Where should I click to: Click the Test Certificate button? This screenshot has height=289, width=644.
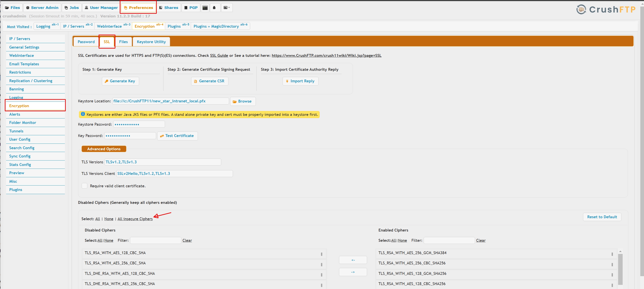tap(177, 136)
